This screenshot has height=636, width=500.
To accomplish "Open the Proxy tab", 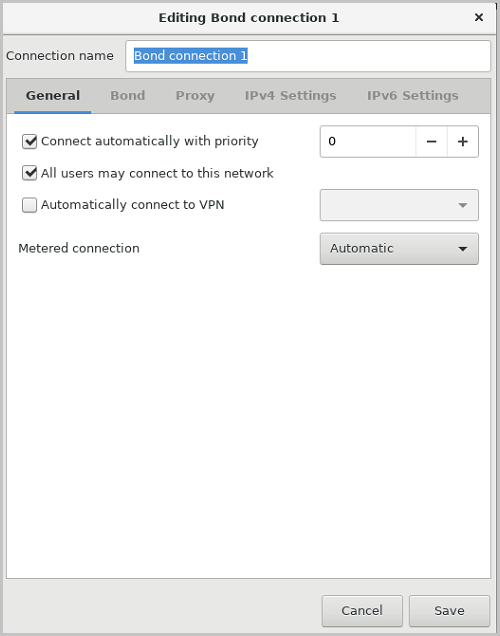I will coord(195,96).
